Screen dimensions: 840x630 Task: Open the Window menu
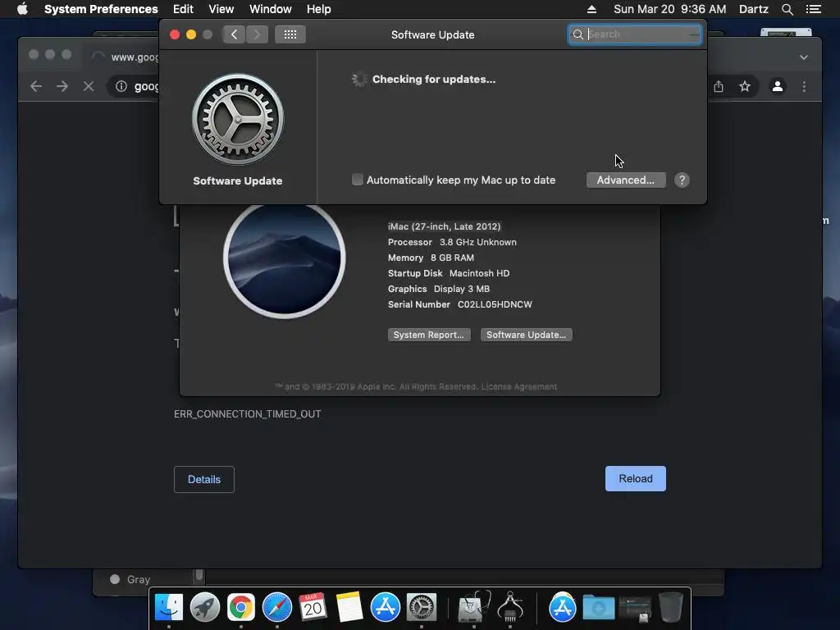pos(271,9)
